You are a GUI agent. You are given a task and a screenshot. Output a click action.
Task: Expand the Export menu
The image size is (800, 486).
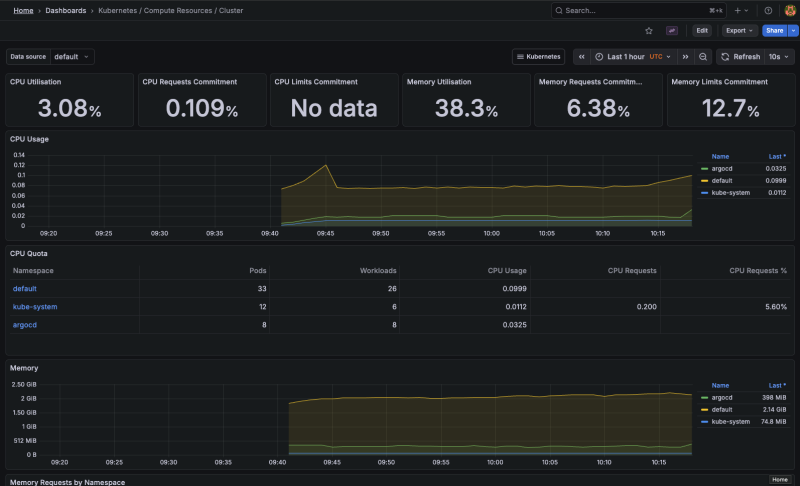pyautogui.click(x=739, y=31)
